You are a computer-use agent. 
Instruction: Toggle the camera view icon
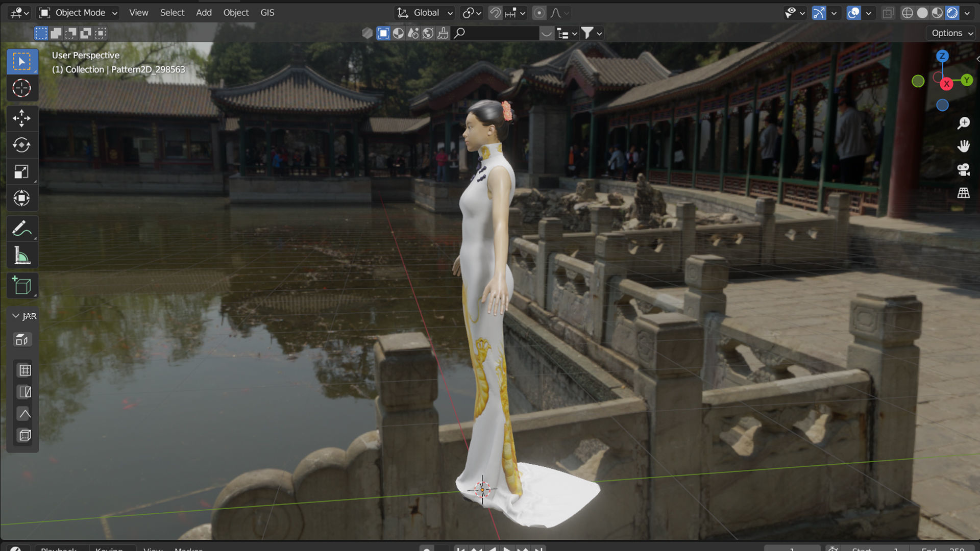coord(964,170)
